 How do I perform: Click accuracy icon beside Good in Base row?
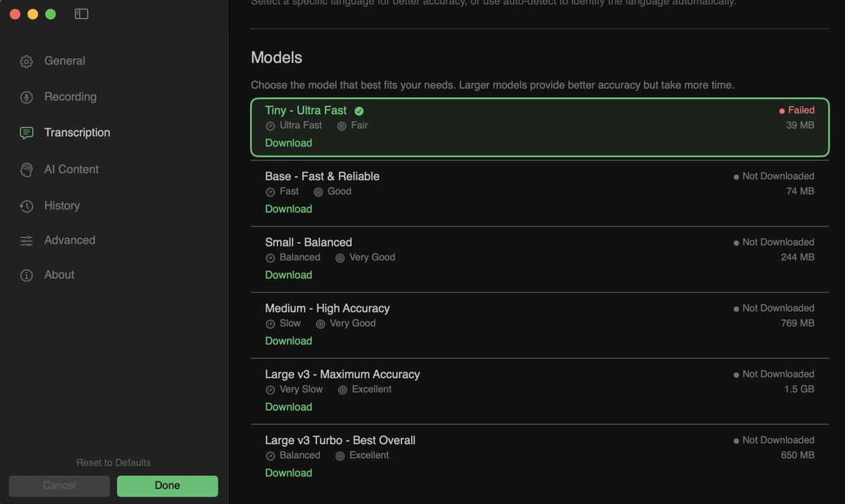pyautogui.click(x=318, y=192)
